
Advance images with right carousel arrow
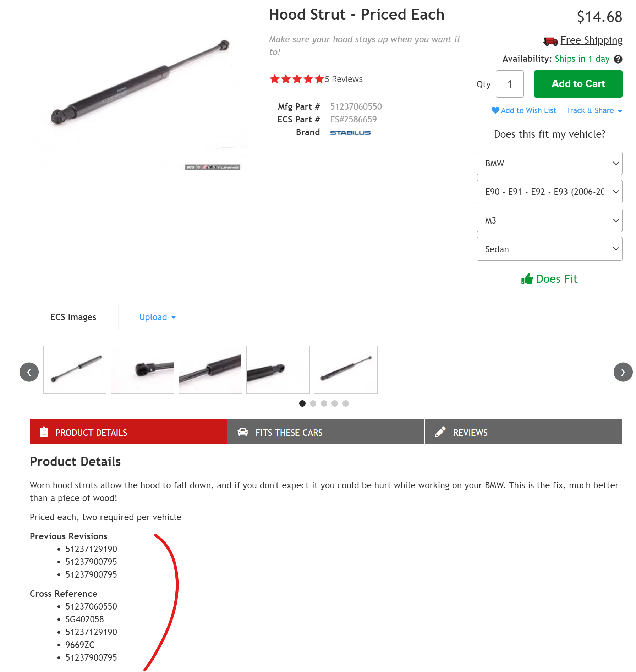(623, 372)
